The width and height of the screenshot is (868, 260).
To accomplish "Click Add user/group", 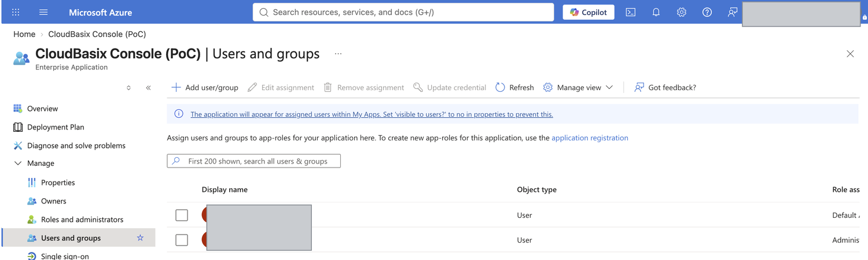I will click(205, 87).
